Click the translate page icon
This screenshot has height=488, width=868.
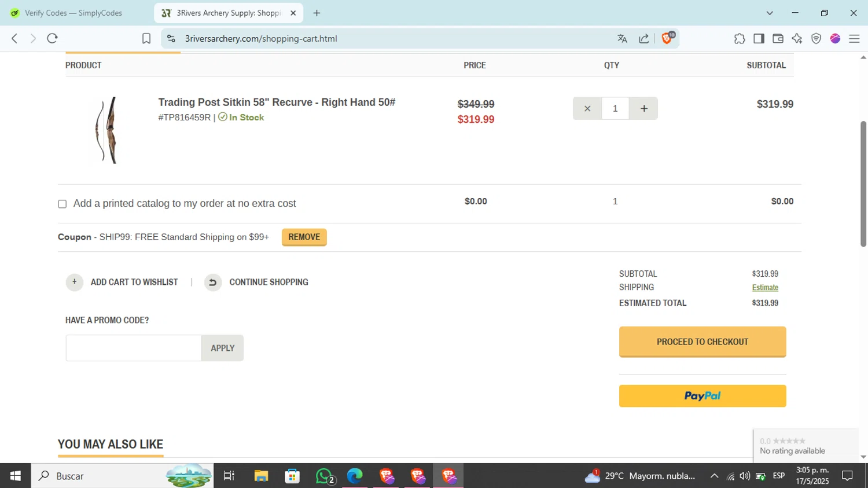[623, 39]
